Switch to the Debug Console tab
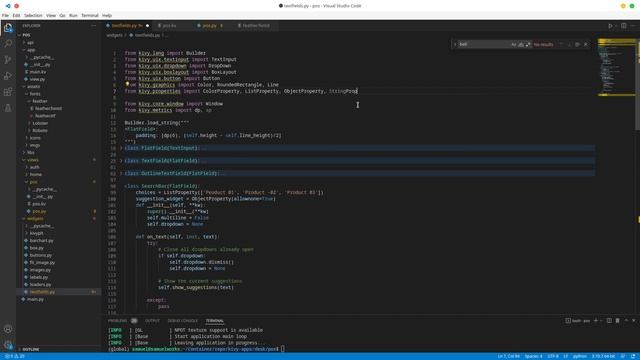The image size is (640, 360). (182, 321)
